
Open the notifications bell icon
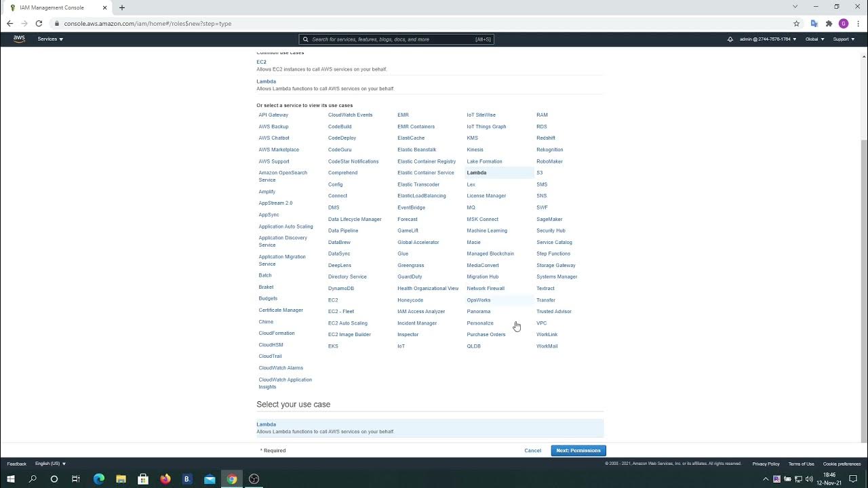(730, 39)
